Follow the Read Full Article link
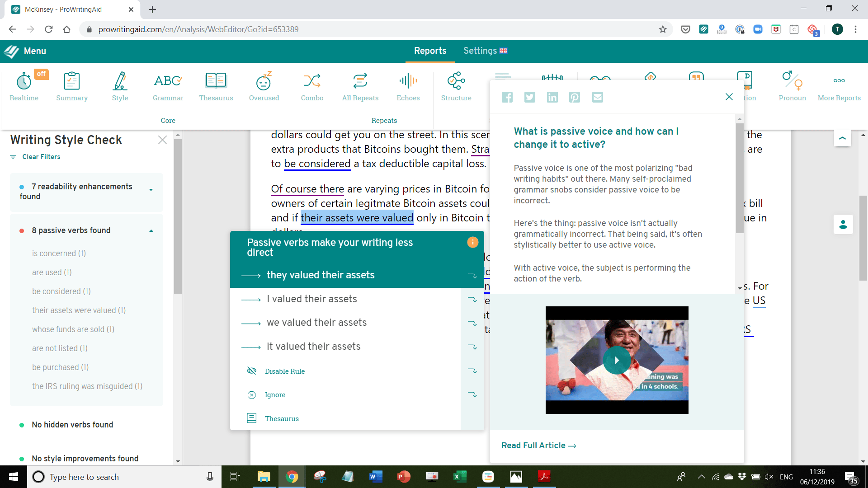The height and width of the screenshot is (488, 868). click(x=538, y=446)
